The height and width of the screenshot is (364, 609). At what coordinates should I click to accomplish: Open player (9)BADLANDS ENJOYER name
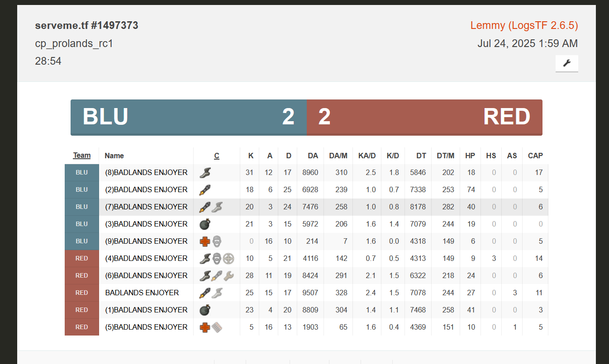146,241
